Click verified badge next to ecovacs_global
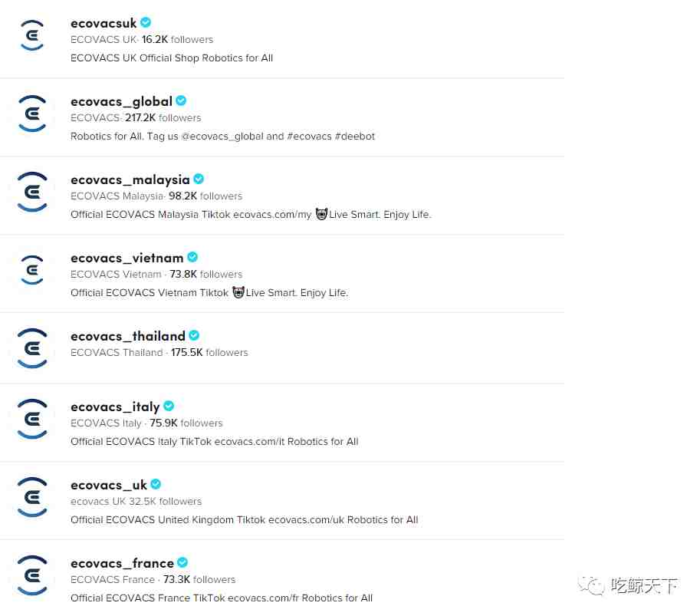Screen dimensions: 700x616 pos(181,101)
